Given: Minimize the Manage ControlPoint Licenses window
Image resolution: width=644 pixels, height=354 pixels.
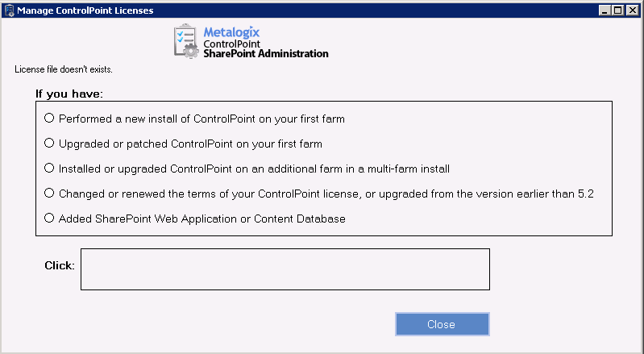Looking at the screenshot, I should 604,10.
